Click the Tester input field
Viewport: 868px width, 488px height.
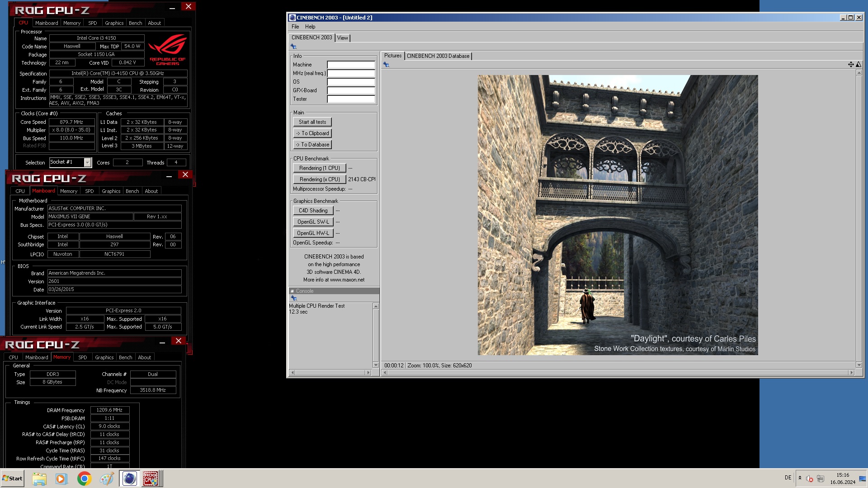(x=351, y=99)
